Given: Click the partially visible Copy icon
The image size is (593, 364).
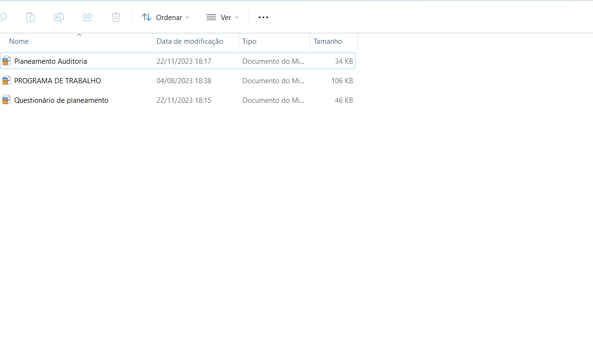Looking at the screenshot, I should (3, 17).
